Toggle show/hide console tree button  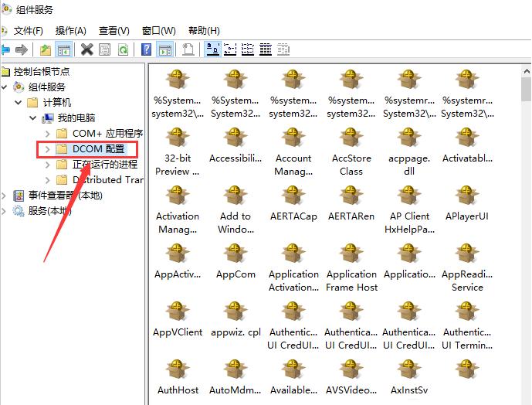(x=64, y=49)
